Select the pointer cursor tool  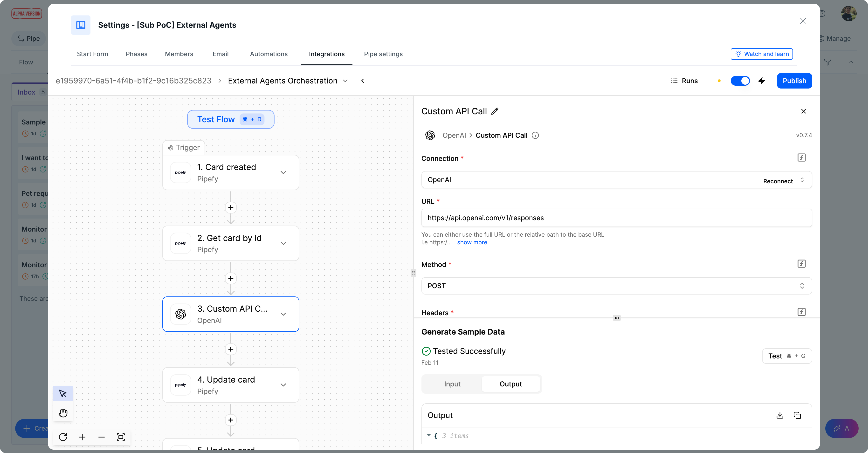click(x=63, y=393)
